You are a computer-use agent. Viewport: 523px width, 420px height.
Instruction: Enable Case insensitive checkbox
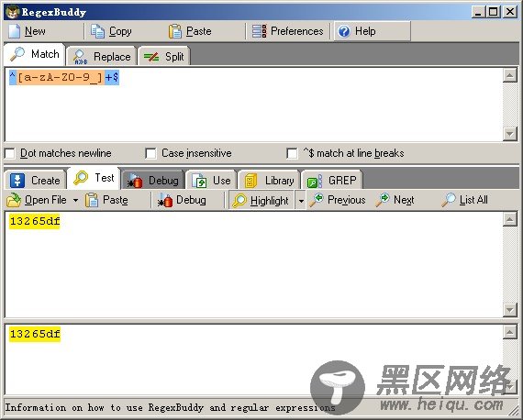150,154
